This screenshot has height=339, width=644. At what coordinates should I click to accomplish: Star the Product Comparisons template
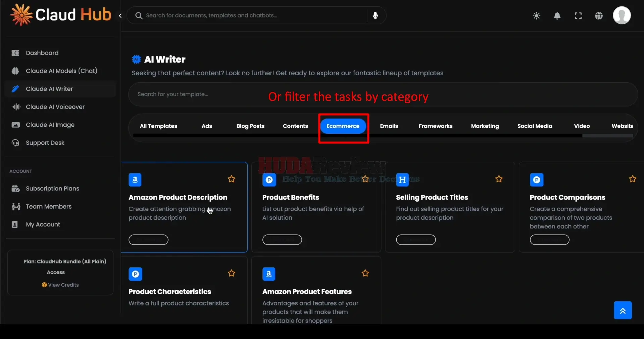(x=633, y=179)
